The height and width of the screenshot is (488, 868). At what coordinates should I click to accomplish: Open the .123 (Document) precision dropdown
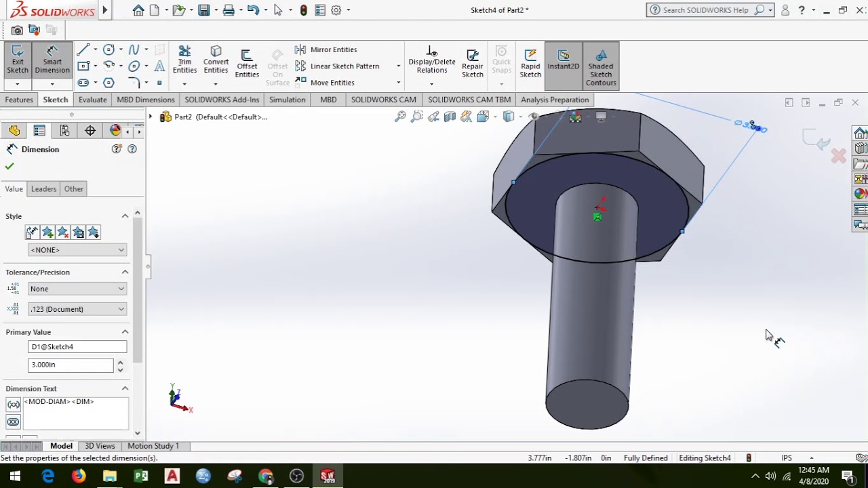coord(77,309)
